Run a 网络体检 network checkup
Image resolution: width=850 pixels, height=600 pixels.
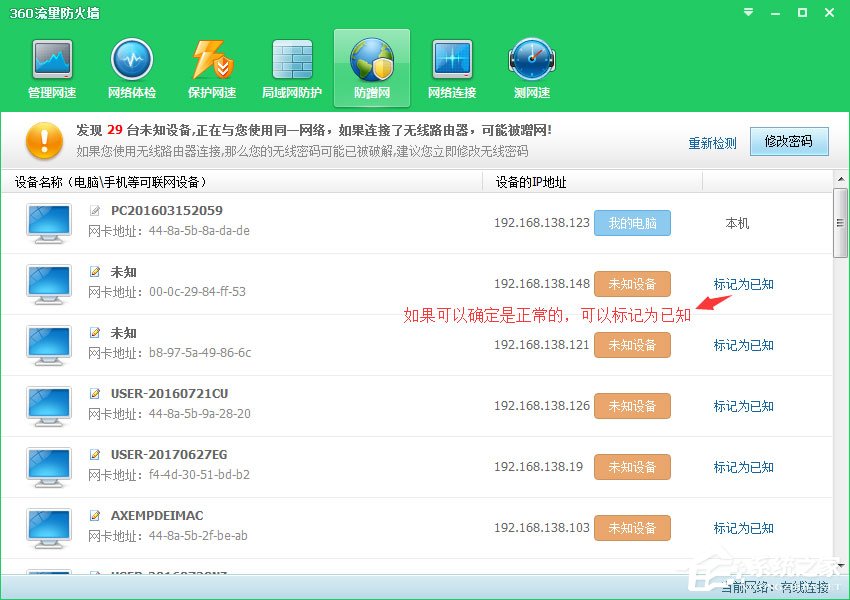pyautogui.click(x=131, y=66)
